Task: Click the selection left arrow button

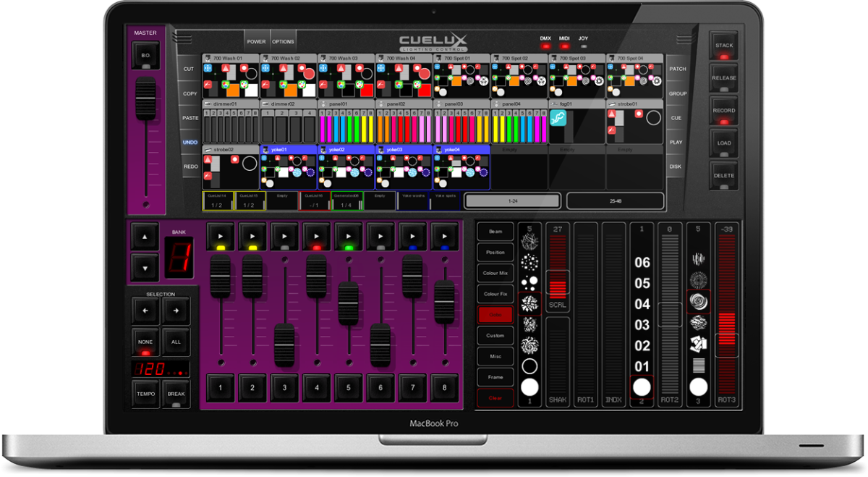Action: (x=145, y=311)
